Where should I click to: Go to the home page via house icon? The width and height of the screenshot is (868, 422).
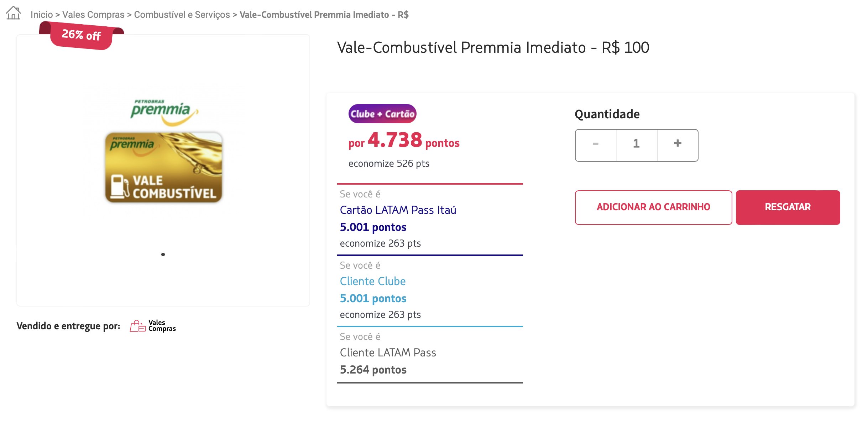coord(14,13)
